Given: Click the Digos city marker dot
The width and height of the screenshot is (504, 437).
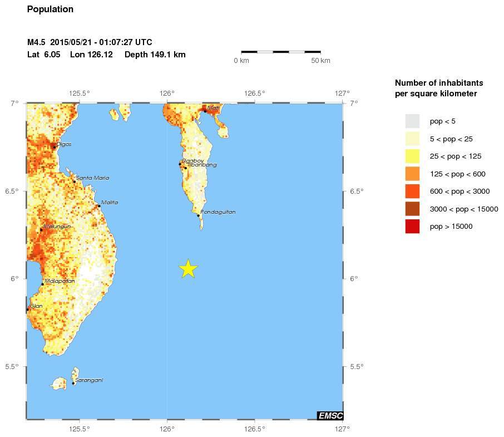Looking at the screenshot, I should [55, 147].
